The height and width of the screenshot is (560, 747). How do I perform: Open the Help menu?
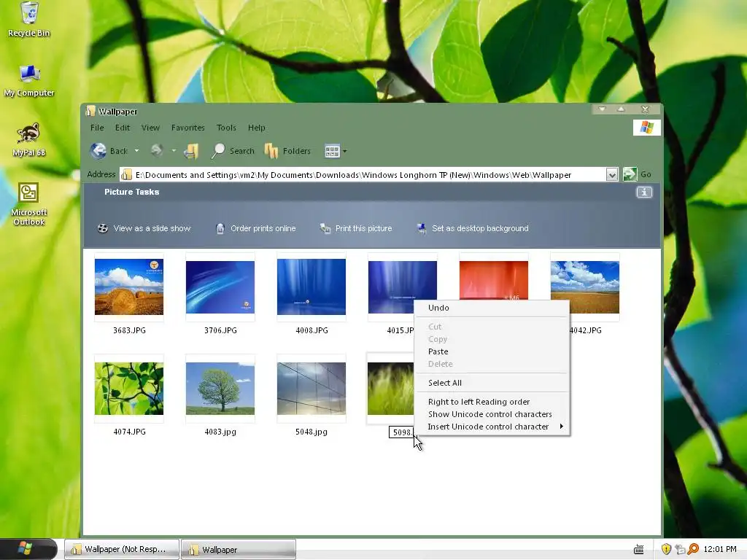click(x=256, y=128)
